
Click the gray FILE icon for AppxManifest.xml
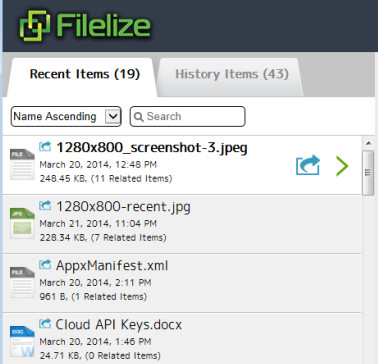coord(22,282)
